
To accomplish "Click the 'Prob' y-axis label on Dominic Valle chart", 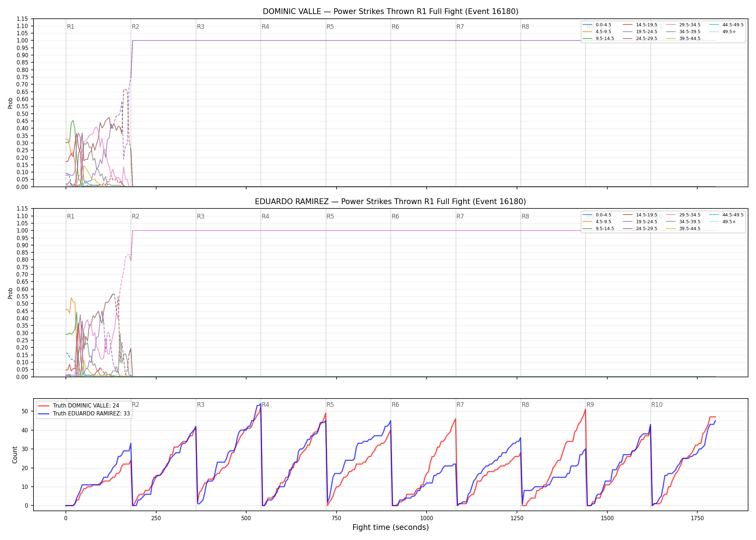I will (10, 103).
